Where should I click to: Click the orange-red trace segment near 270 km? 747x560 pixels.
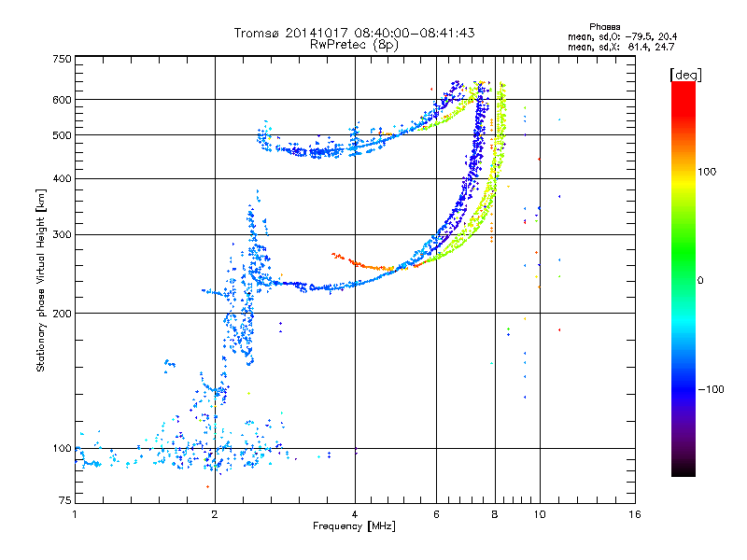(x=362, y=264)
